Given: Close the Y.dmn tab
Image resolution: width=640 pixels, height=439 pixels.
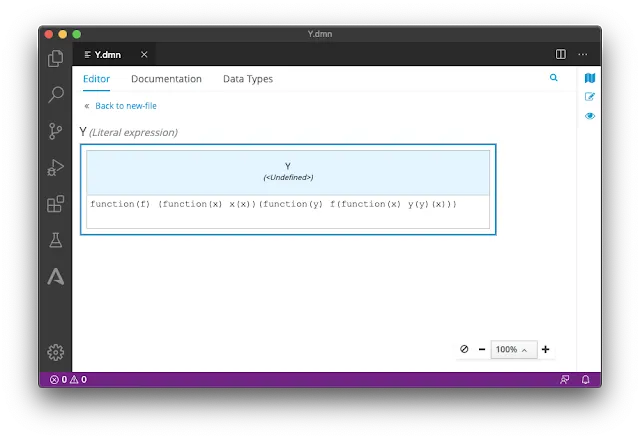Looking at the screenshot, I should [144, 54].
